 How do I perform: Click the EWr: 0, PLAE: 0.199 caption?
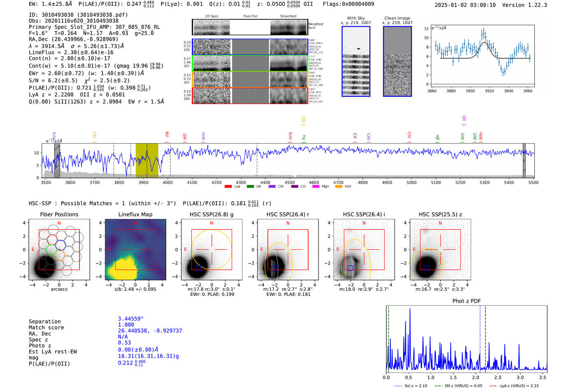click(x=212, y=295)
